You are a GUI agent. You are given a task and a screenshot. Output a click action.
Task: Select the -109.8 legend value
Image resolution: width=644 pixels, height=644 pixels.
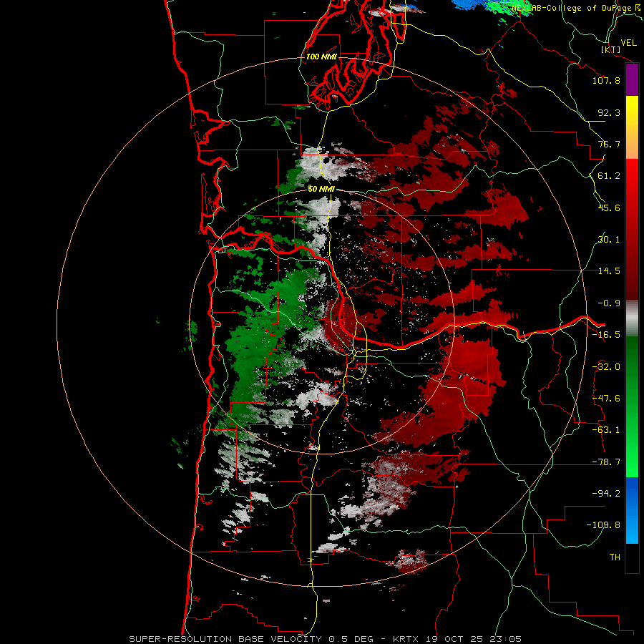tap(603, 525)
